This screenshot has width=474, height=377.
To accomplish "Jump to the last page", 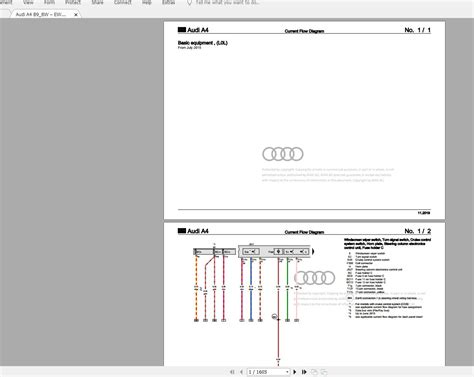I will [304, 372].
